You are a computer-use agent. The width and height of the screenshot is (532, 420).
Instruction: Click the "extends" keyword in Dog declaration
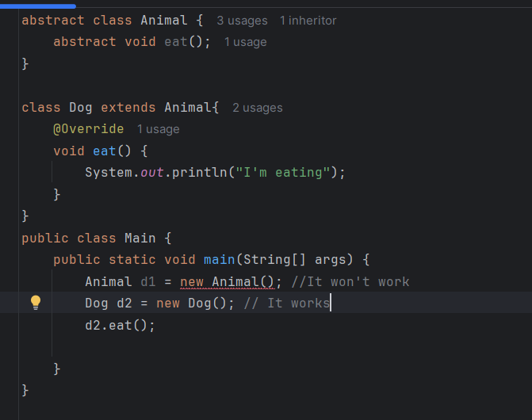[128, 108]
